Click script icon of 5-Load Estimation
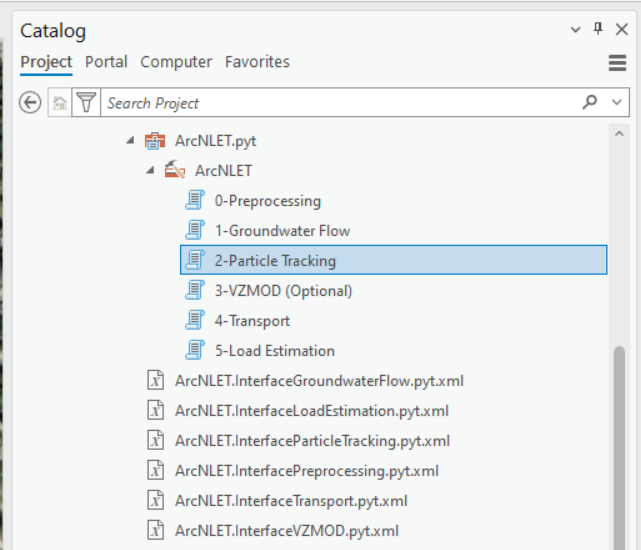The image size is (641, 550). pyautogui.click(x=195, y=350)
